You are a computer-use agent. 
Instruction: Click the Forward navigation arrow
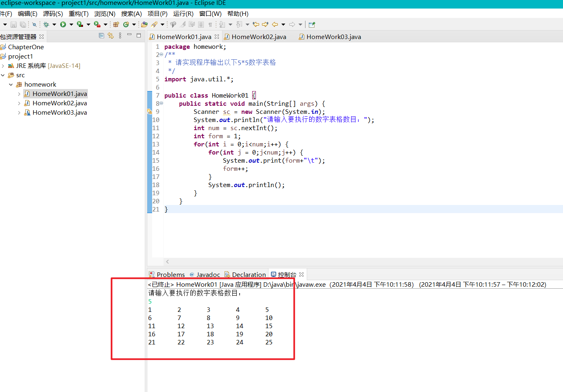point(292,24)
